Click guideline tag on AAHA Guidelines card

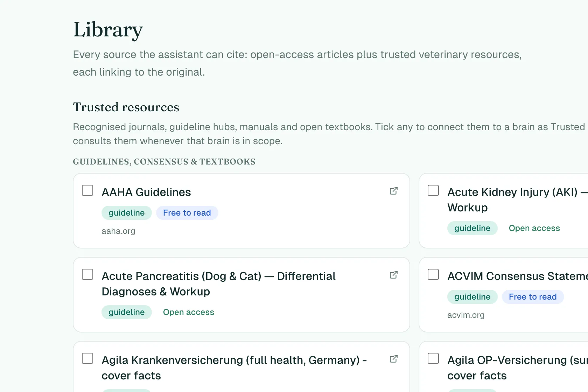tap(127, 213)
